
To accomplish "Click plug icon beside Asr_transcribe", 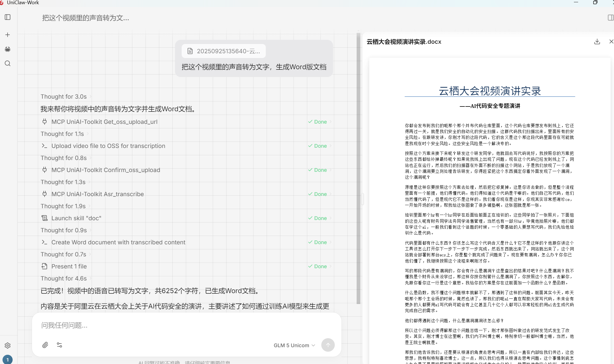I will tap(44, 194).
